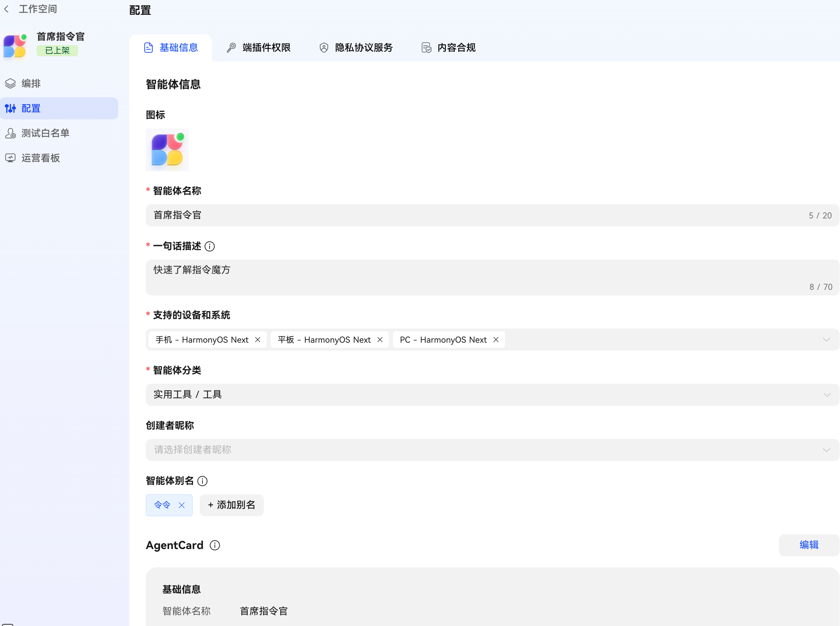Open the 创建者昵称 dropdown
The image size is (840, 626).
pos(827,450)
